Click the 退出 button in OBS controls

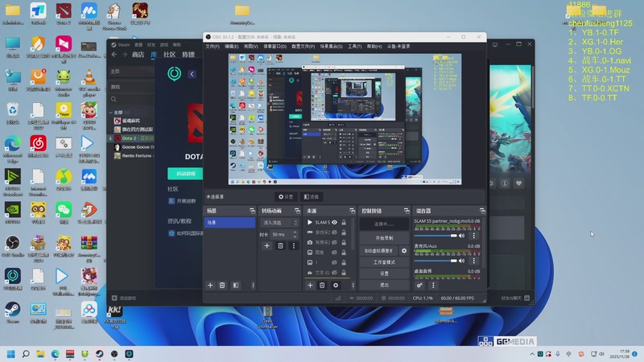click(x=385, y=285)
